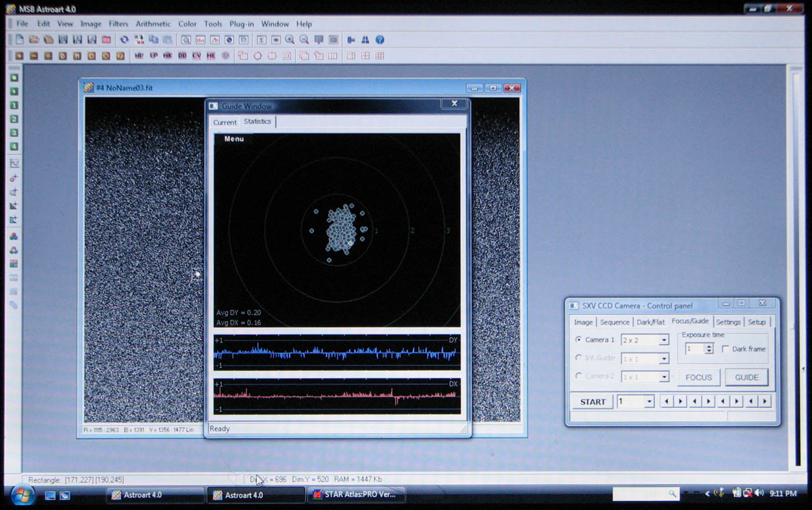Click the Open folder toolbar icon
The height and width of the screenshot is (510, 812).
click(x=33, y=40)
